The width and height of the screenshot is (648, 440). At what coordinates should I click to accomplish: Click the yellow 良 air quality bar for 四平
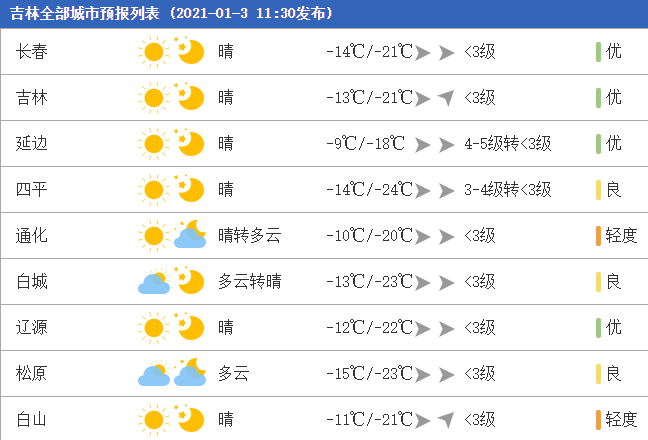pyautogui.click(x=598, y=190)
